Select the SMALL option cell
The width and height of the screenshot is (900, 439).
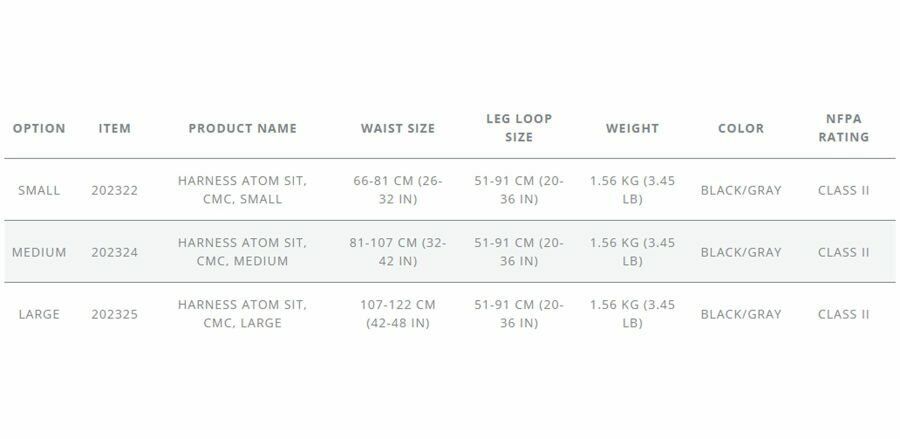(39, 190)
